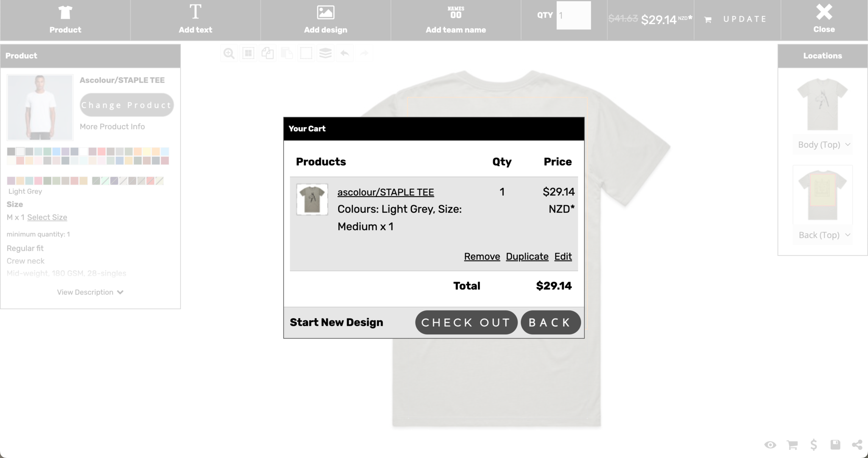Open the Add text tab
This screenshot has width=868, height=458.
[195, 20]
